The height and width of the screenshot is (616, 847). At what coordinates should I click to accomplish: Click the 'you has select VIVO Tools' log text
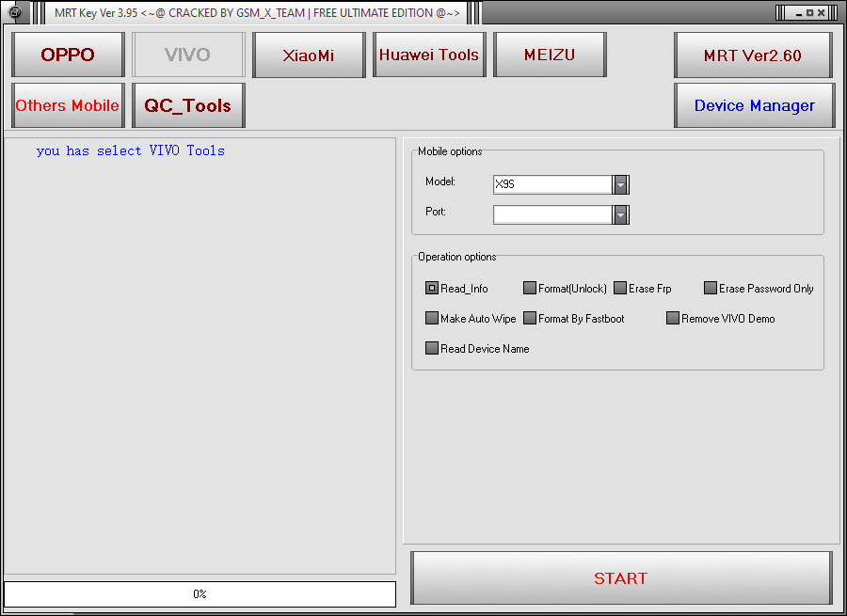(130, 150)
